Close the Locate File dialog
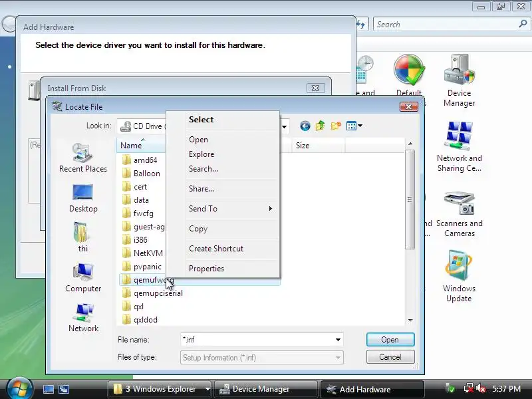Image resolution: width=532 pixels, height=399 pixels. click(409, 106)
